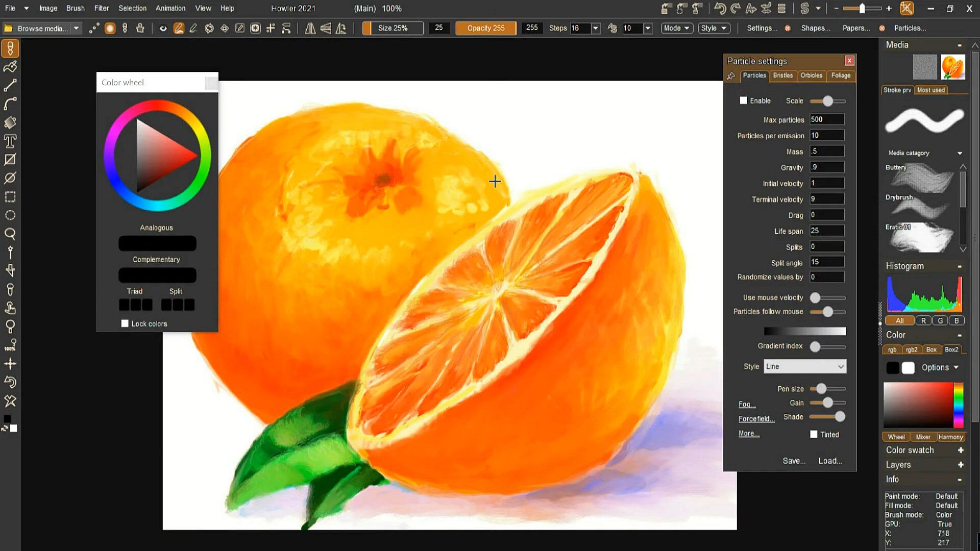Click the Load... button in Particle settings
Viewport: 980px width, 551px height.
pyautogui.click(x=830, y=461)
